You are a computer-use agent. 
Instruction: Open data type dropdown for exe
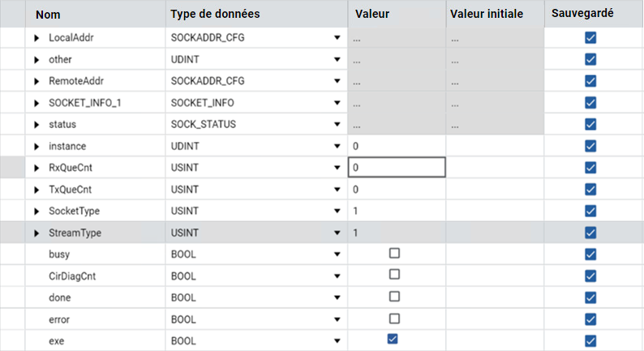pyautogui.click(x=337, y=340)
